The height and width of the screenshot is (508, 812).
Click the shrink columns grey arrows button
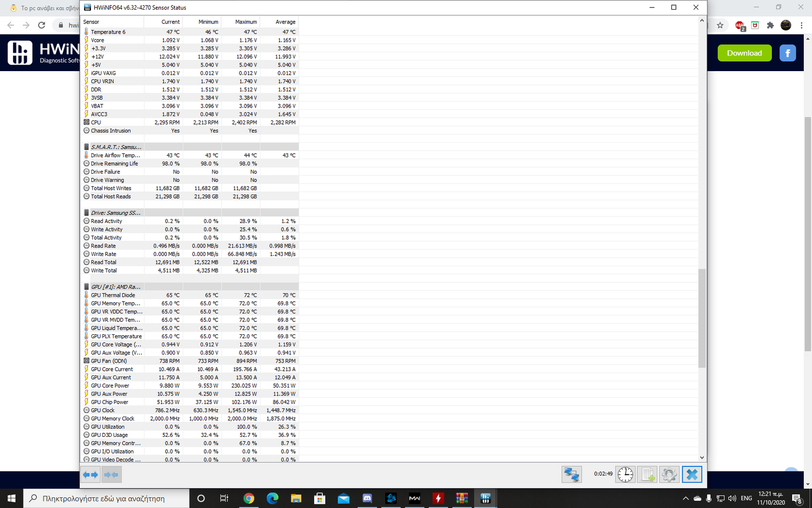[x=111, y=475]
